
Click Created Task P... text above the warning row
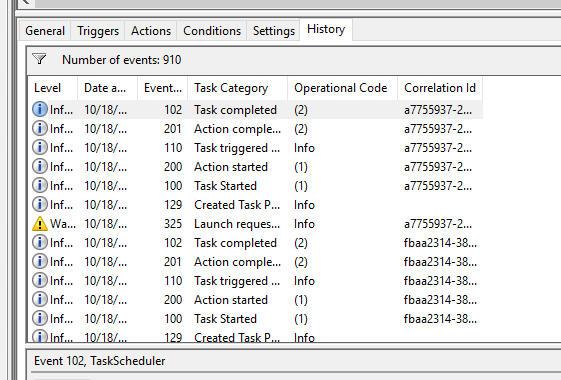click(237, 205)
